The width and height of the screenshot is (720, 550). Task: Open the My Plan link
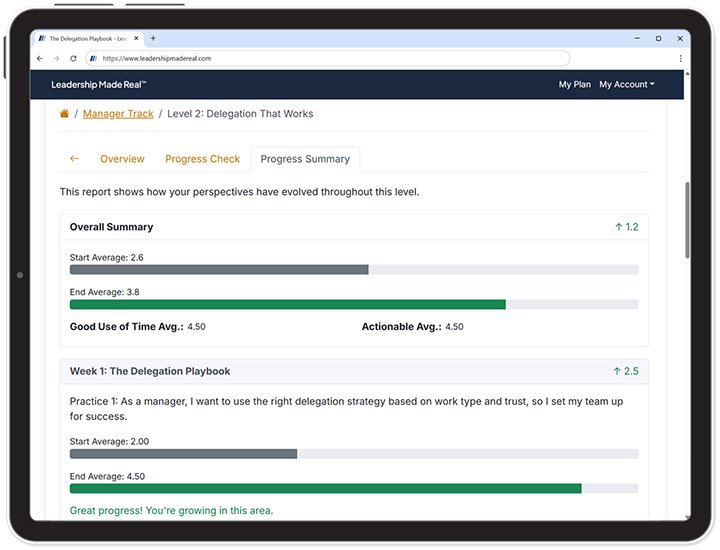(574, 85)
